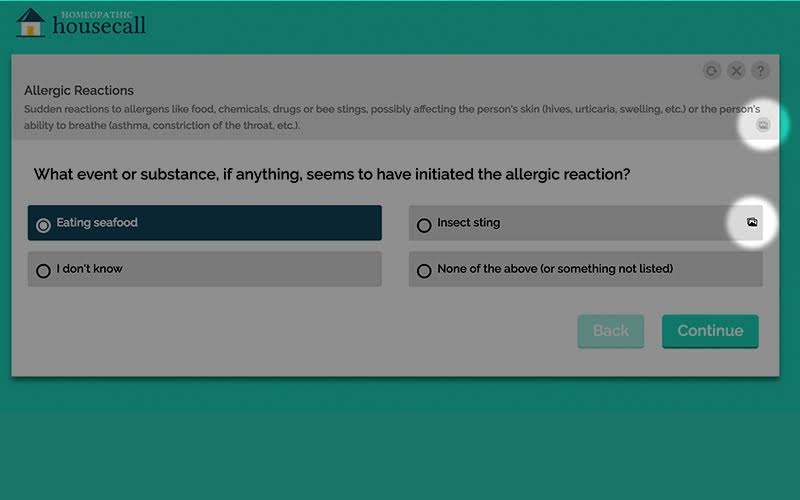Click the restart circular arrow icon
Screen dimensions: 800x500
712,71
